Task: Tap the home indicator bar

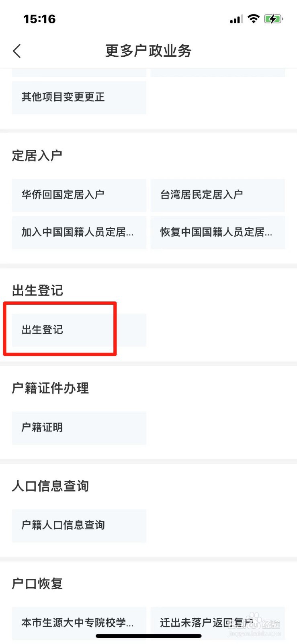Action: [148, 636]
